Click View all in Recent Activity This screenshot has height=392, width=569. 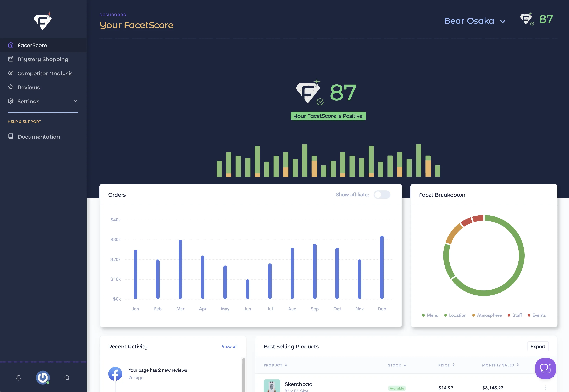click(x=229, y=346)
